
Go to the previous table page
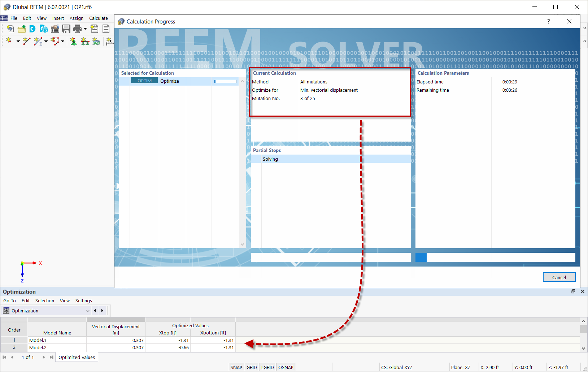point(12,357)
